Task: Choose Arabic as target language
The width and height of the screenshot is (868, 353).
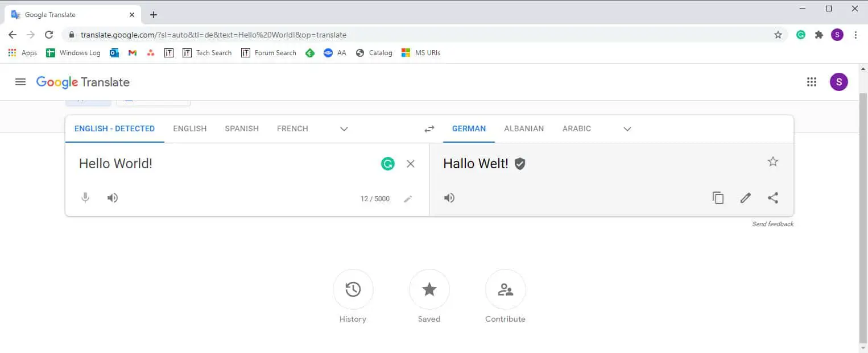Action: tap(577, 129)
